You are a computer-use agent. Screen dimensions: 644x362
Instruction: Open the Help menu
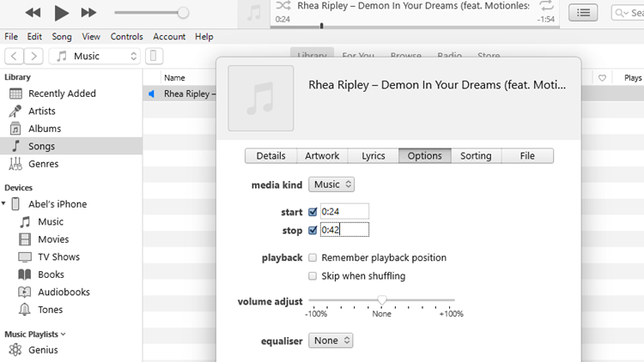click(x=204, y=37)
